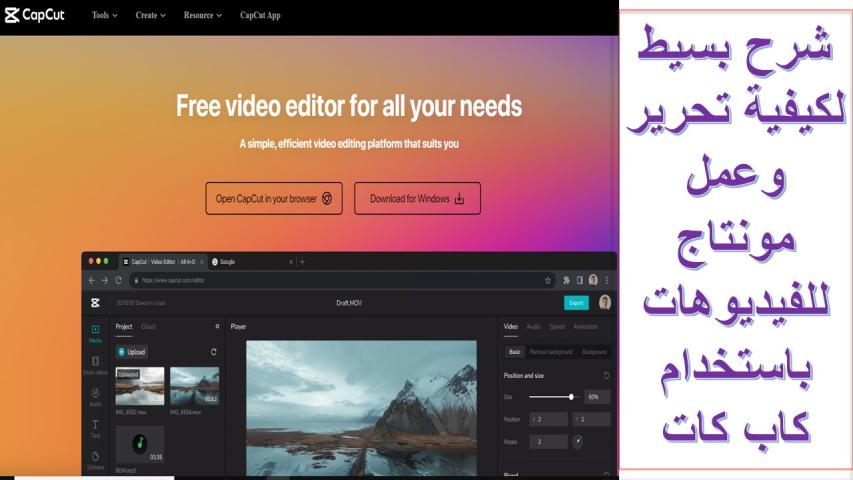Viewport: 853px width, 480px height.
Task: Select IMG_6504 video thumbnail
Action: 194,386
